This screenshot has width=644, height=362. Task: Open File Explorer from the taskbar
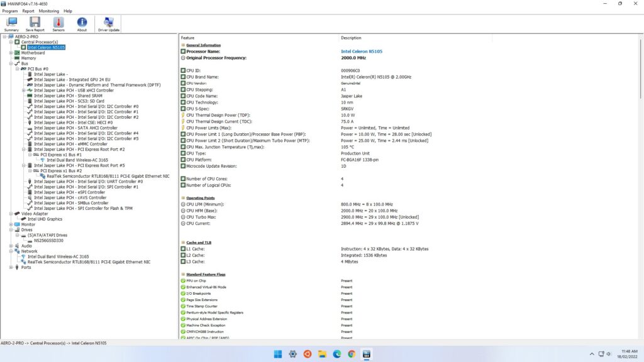[x=322, y=354]
